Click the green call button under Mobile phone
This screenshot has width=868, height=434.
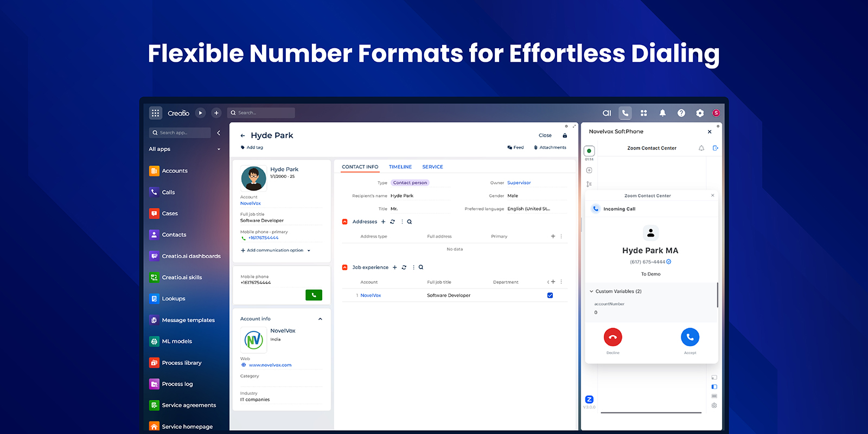click(x=314, y=295)
